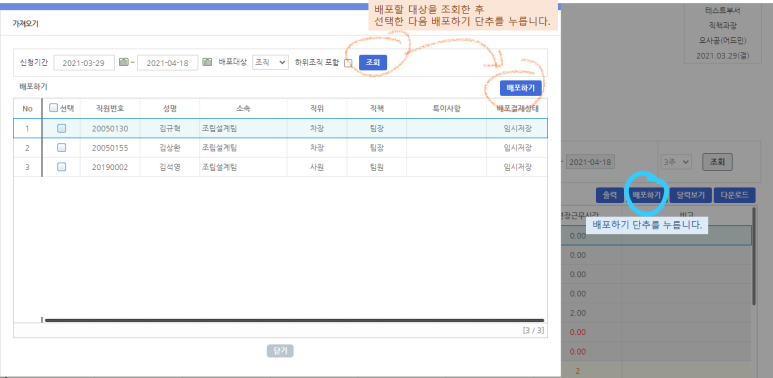The height and width of the screenshot is (378, 773).
Task: Toggle the 선택 select-all header checkbox
Action: [54, 108]
